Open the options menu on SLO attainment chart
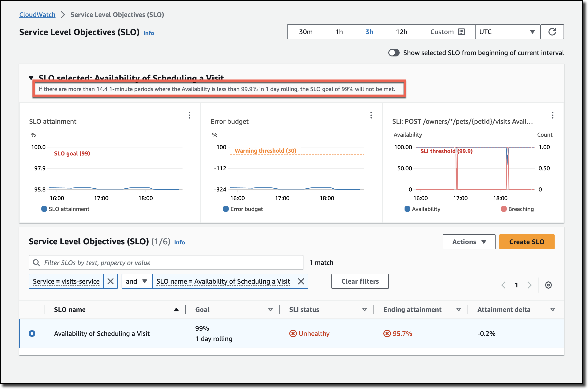The height and width of the screenshot is (389, 588). [190, 115]
